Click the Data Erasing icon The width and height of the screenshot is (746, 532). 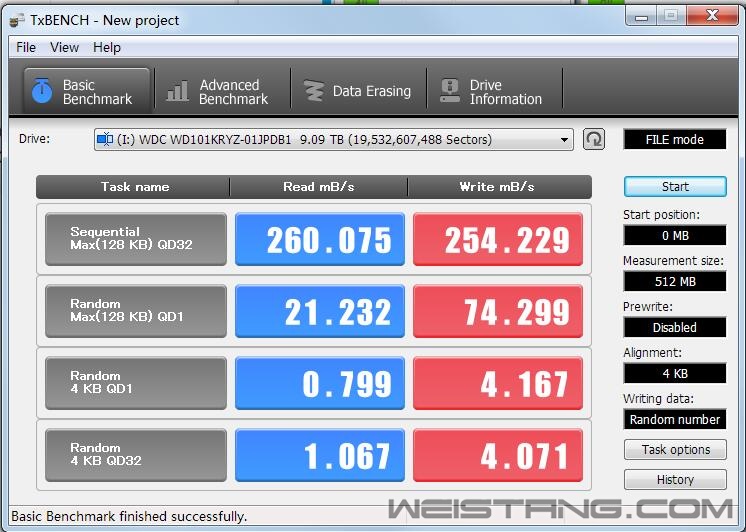pos(314,91)
